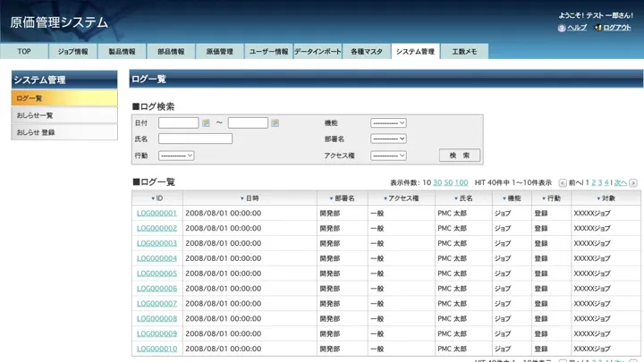
Task: Sort by アクセス権 column header
Action: 402,198
